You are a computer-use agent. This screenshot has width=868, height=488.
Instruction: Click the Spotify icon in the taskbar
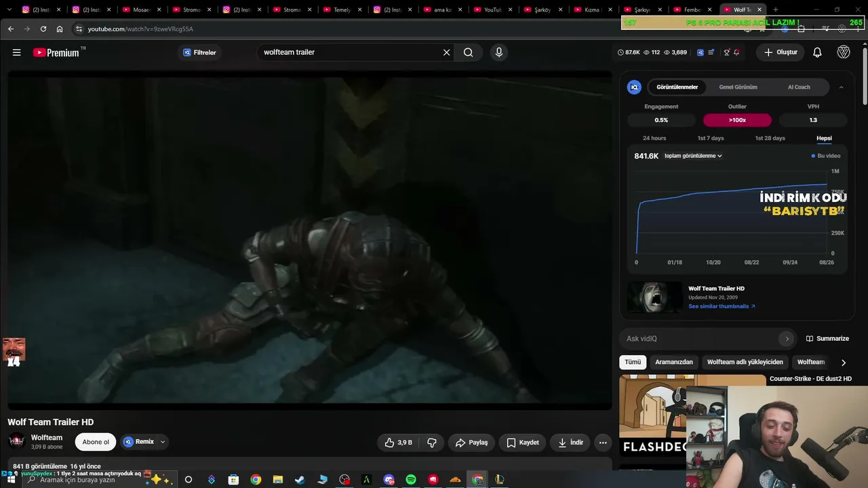tap(411, 479)
